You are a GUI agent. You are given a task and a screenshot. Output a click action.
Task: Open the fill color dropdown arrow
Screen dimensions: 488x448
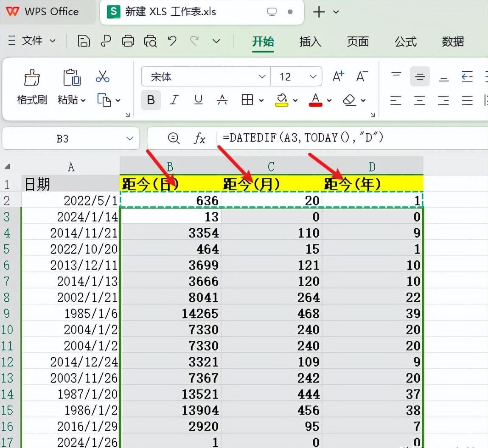point(295,100)
